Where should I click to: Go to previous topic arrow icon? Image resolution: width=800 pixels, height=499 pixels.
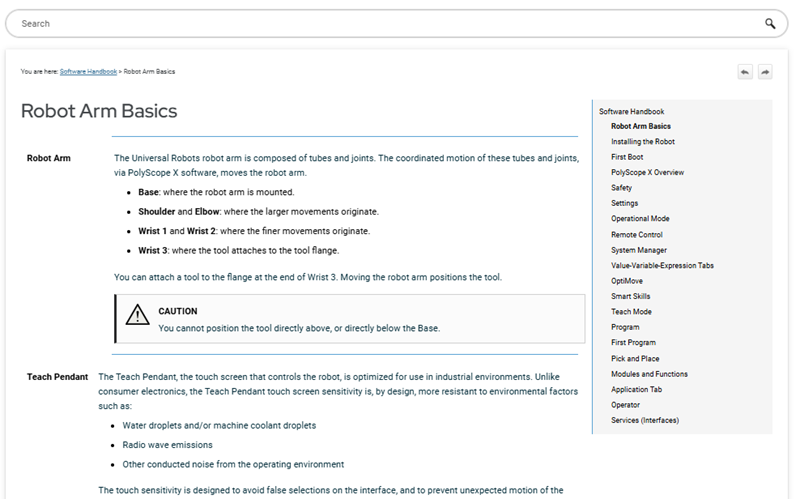[745, 72]
